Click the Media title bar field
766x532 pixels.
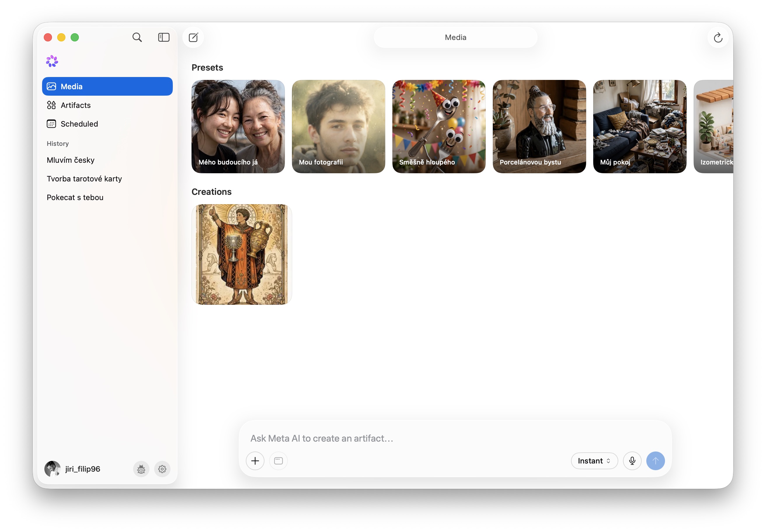pos(455,37)
